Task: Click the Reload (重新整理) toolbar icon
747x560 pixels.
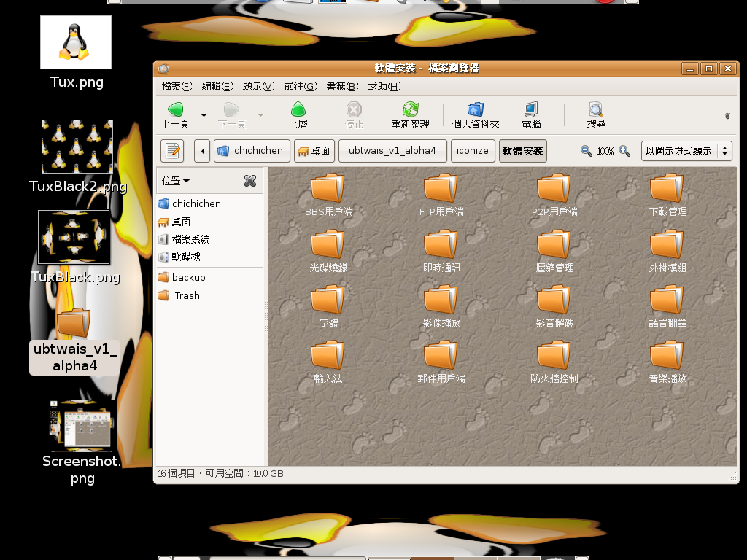Action: click(x=410, y=111)
